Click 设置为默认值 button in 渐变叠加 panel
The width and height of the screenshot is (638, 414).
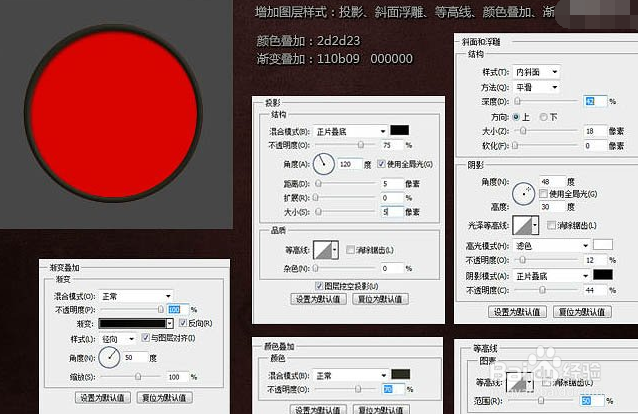point(103,398)
